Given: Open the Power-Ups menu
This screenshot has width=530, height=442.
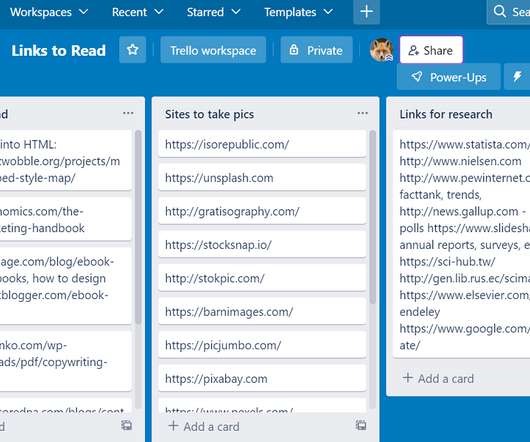Looking at the screenshot, I should [x=449, y=77].
